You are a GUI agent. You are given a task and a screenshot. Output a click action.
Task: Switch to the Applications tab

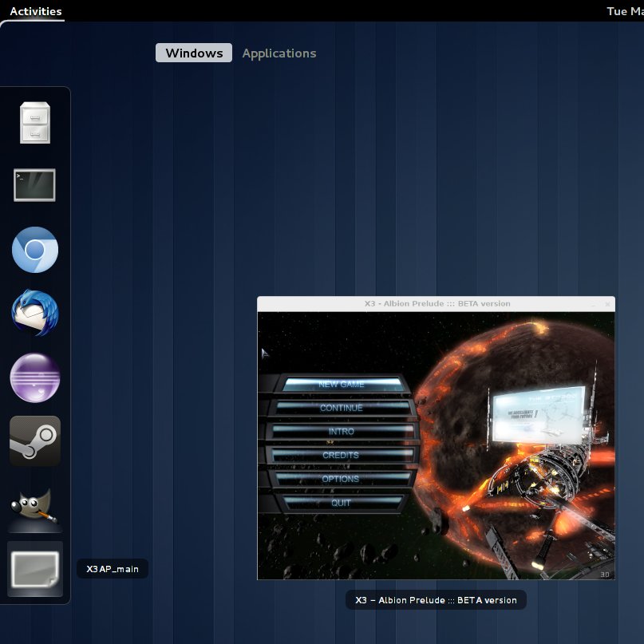[279, 53]
